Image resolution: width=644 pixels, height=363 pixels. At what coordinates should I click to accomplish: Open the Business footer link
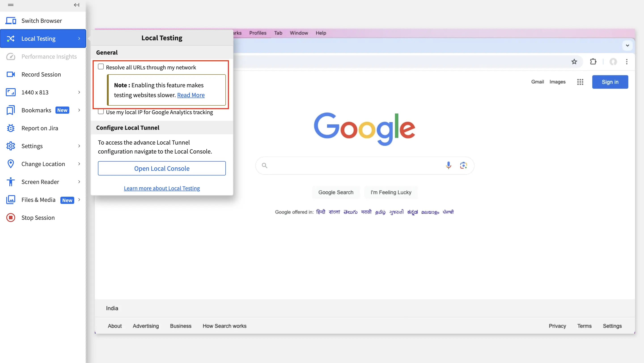[x=180, y=326]
